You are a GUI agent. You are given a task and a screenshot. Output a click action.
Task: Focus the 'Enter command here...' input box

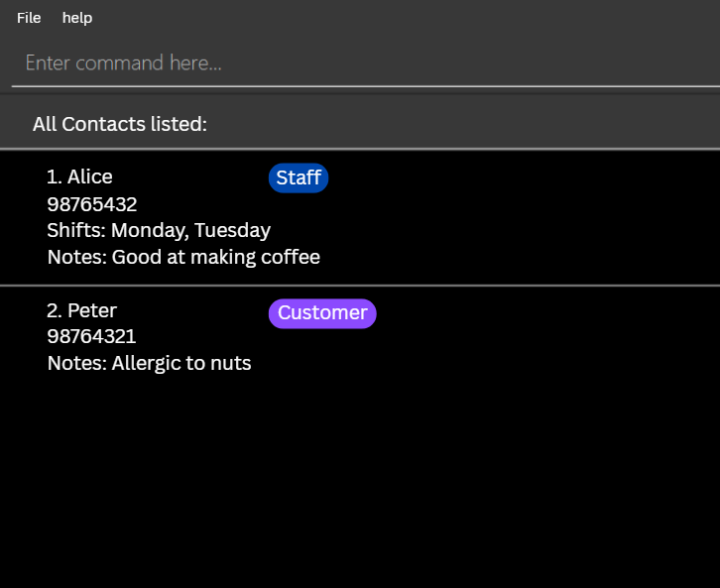pyautogui.click(x=359, y=63)
